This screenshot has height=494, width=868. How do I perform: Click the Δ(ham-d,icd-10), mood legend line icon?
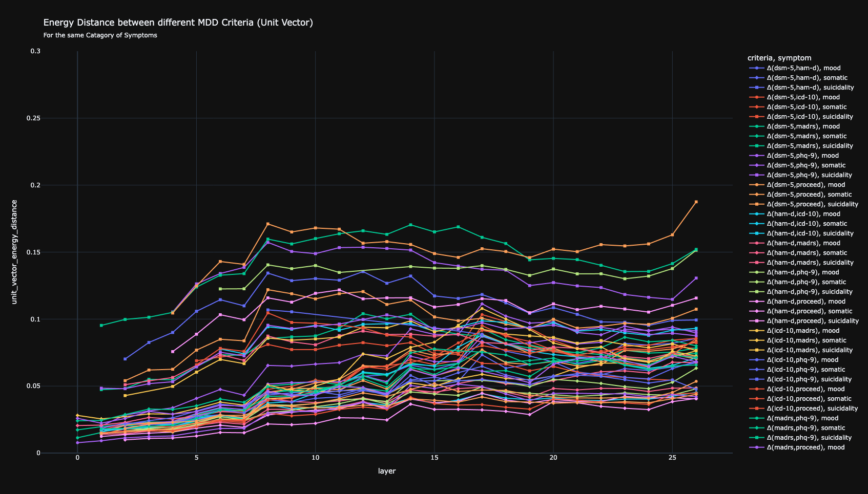pos(756,214)
